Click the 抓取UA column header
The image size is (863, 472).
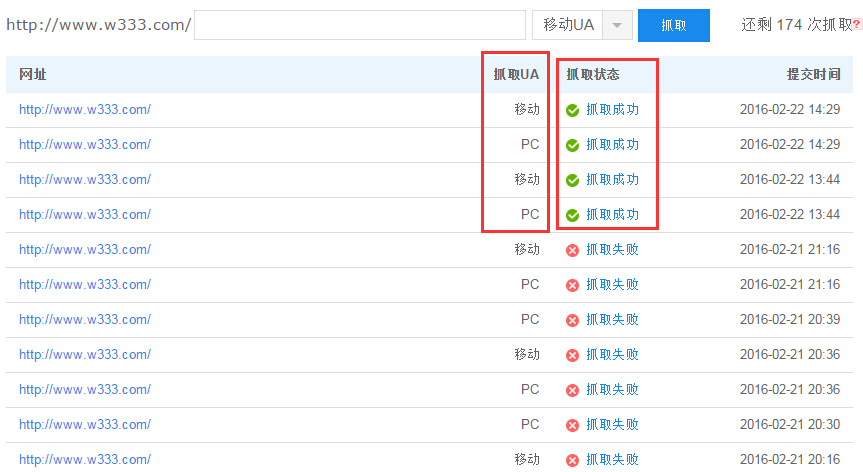(516, 74)
